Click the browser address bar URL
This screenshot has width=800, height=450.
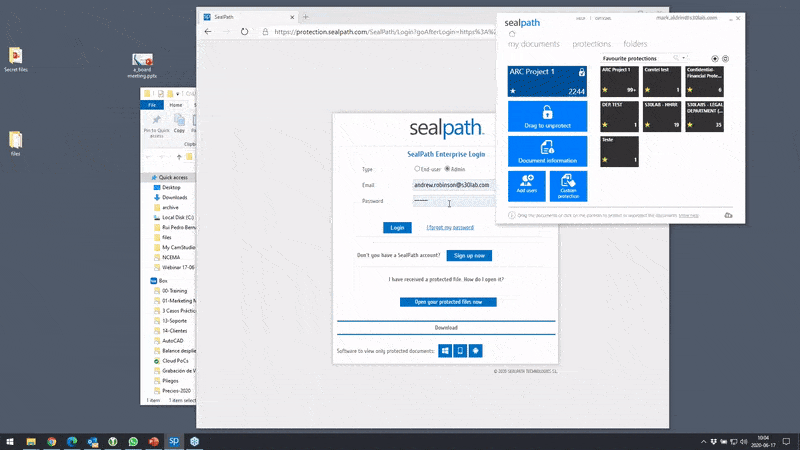385,32
